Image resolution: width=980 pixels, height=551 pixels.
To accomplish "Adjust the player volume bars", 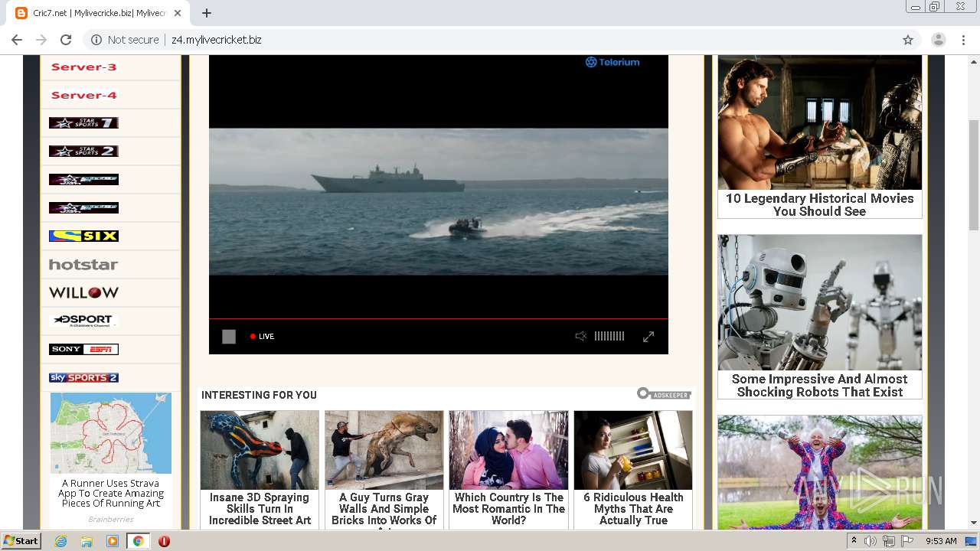I will (609, 337).
